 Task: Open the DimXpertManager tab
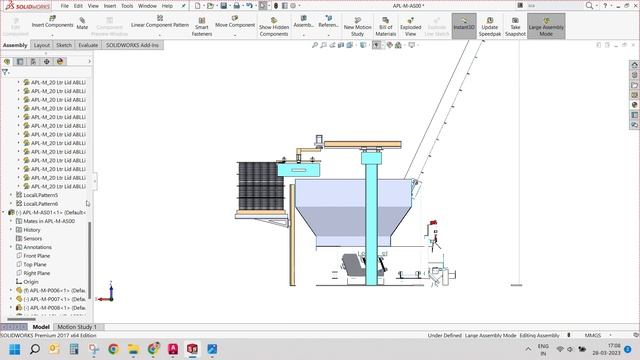47,61
